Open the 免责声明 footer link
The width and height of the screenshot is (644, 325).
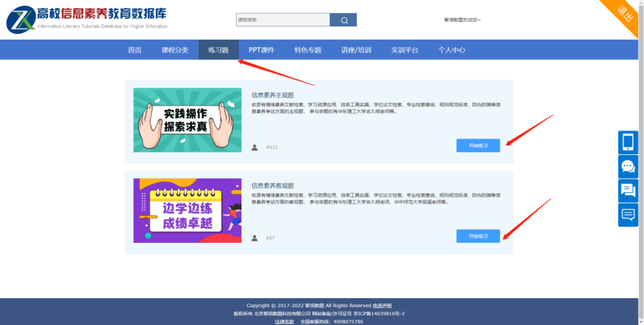382,306
